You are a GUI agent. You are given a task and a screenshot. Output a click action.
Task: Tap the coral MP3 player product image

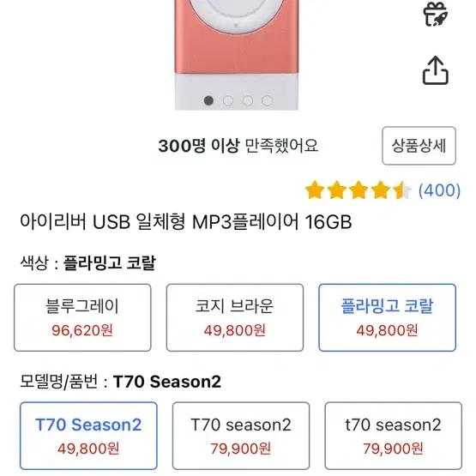237,55
